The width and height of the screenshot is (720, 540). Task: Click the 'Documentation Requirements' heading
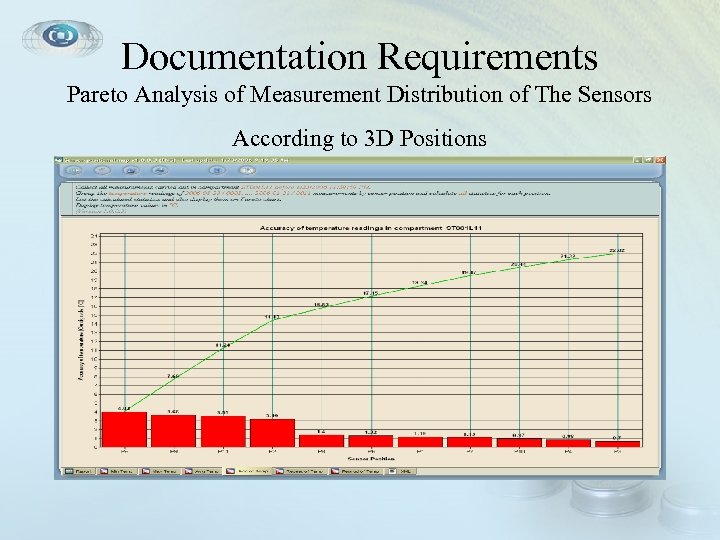360,56
